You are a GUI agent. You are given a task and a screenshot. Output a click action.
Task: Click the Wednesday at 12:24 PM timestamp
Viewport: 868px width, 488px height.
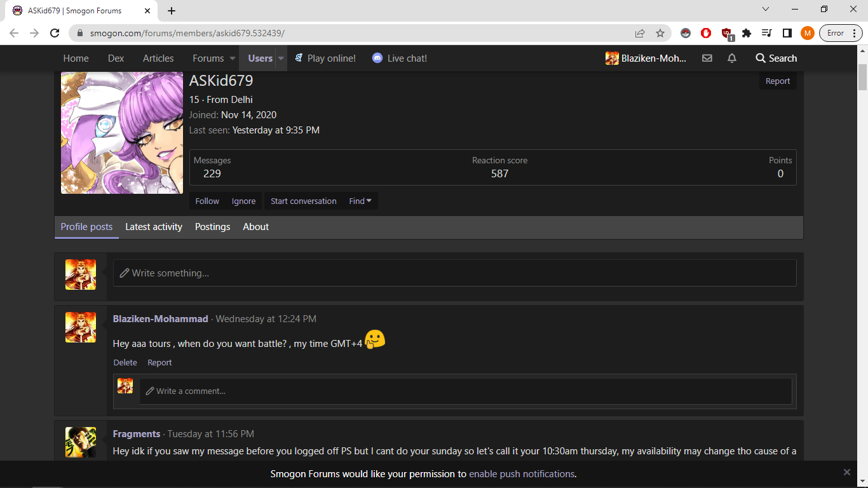(x=266, y=319)
